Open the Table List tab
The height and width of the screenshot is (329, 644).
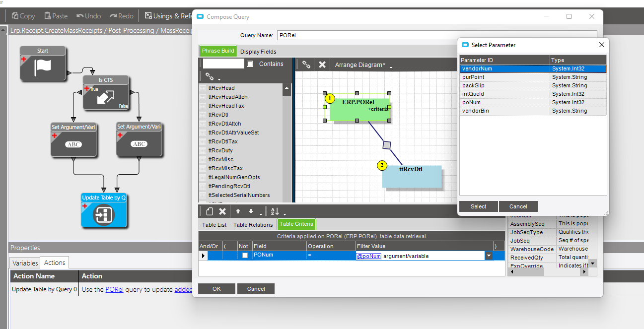(x=215, y=224)
